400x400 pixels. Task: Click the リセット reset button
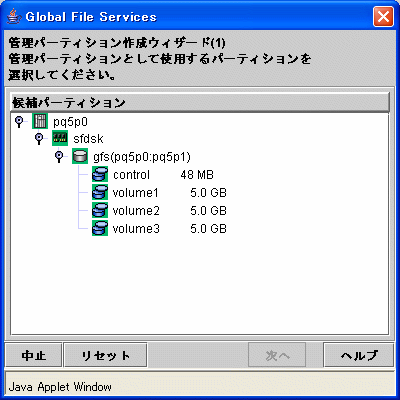[105, 355]
